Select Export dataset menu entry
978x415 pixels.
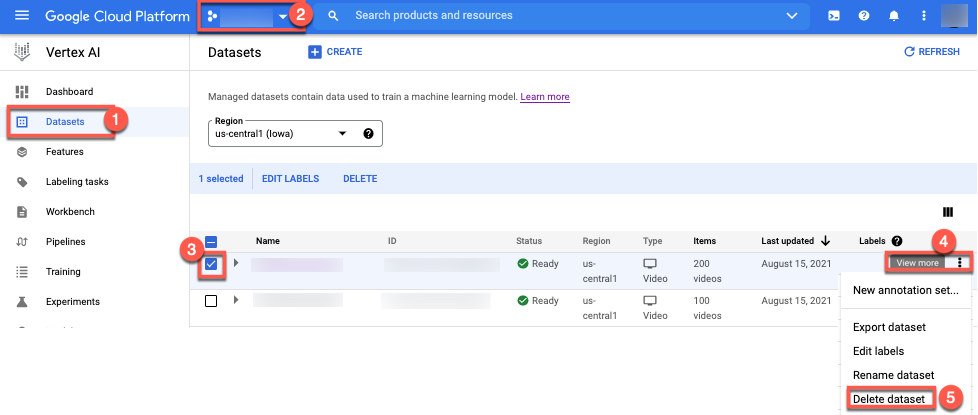click(x=889, y=327)
